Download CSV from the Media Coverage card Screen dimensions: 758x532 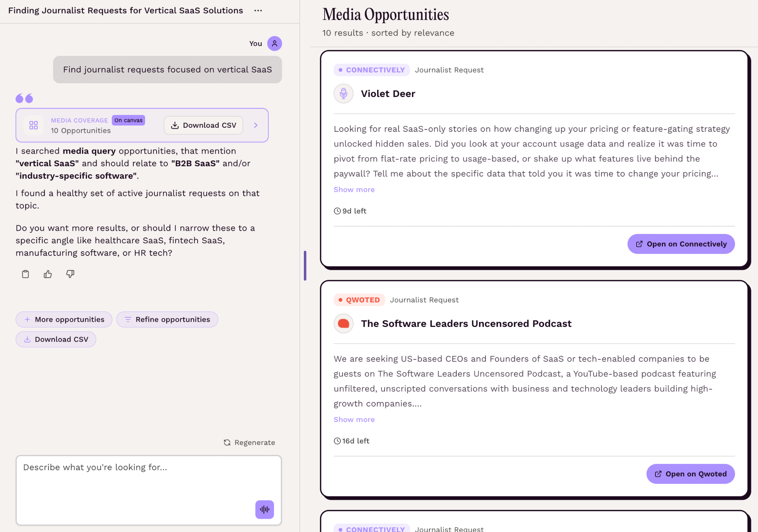click(204, 125)
